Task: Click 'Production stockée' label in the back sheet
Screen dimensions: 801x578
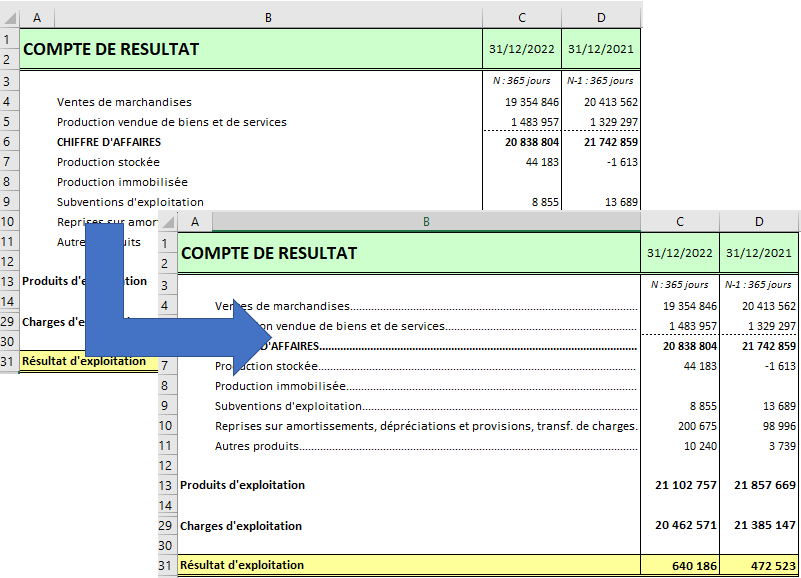Action: tap(108, 162)
